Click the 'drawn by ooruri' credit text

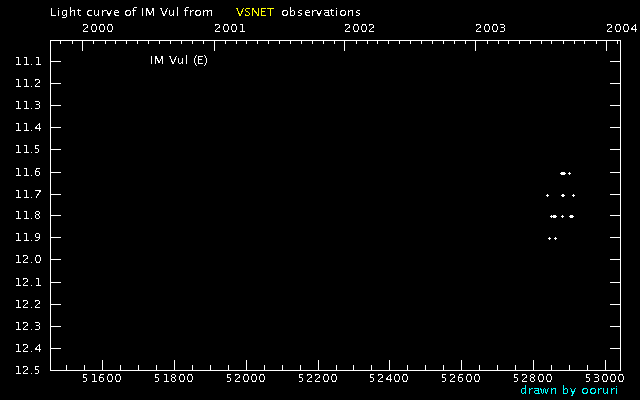(569, 390)
